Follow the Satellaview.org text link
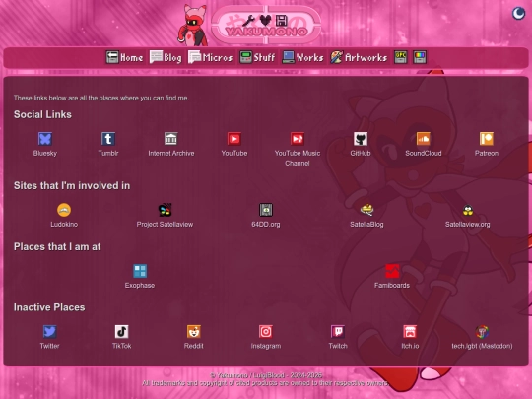Viewport: 532px width, 399px height. pos(468,224)
